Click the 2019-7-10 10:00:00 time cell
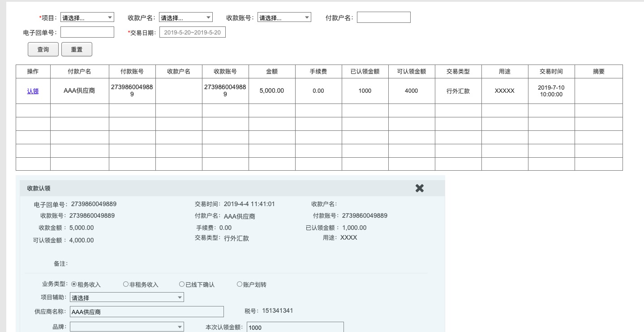 (551, 91)
